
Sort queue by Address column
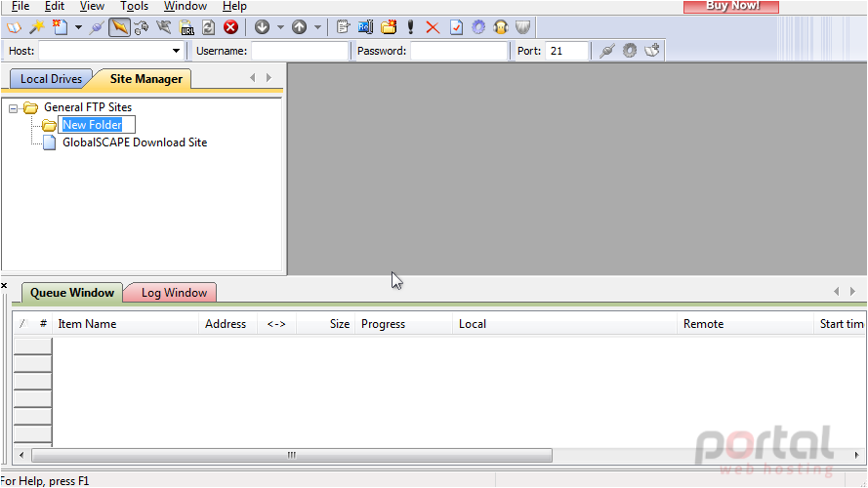pos(227,324)
